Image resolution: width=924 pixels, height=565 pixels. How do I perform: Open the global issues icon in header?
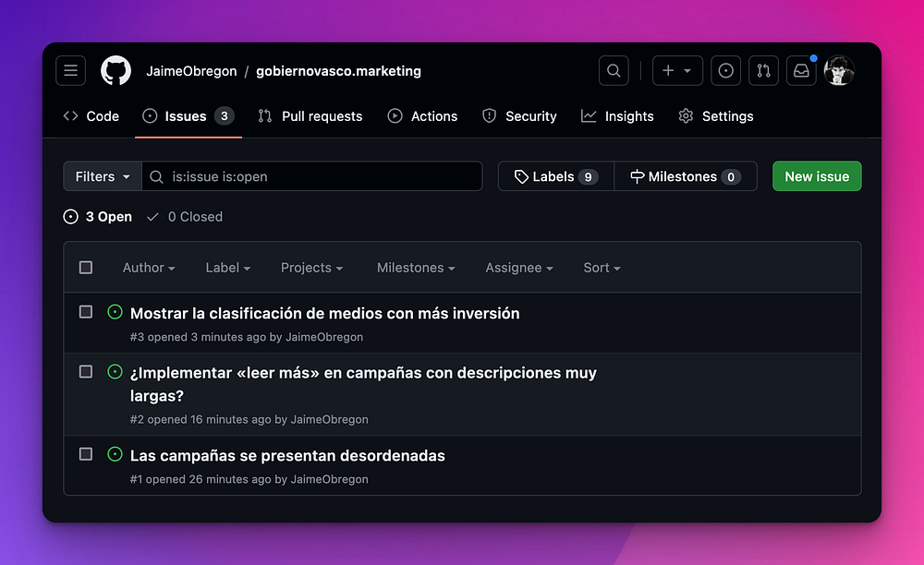pyautogui.click(x=725, y=70)
